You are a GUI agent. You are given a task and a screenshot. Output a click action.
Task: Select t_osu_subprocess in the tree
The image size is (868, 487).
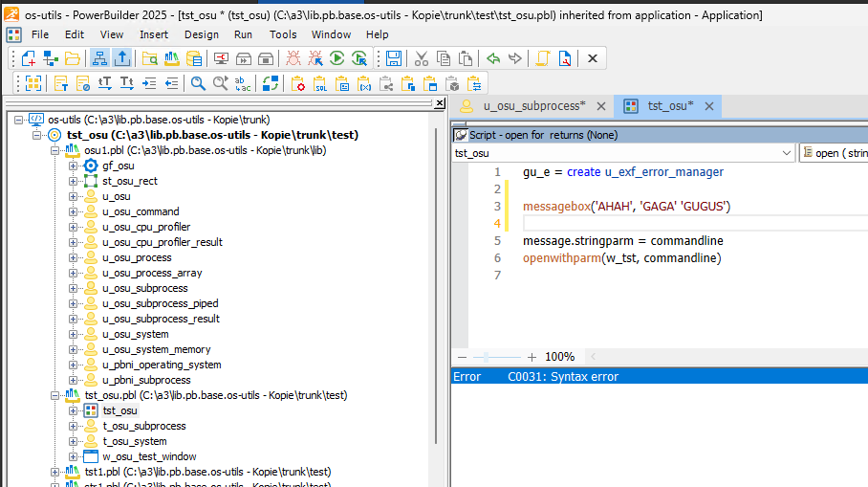(144, 426)
